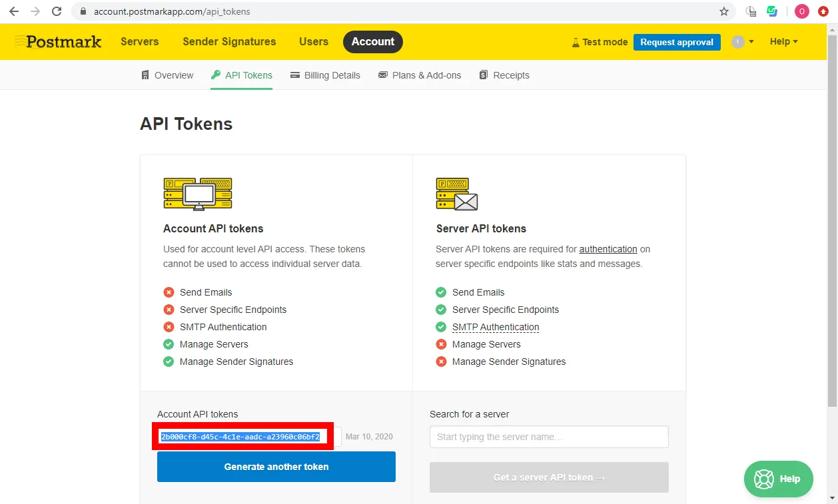Viewport: 838px width, 504px height.
Task: Click the SMTP Authentication dotted link
Action: (496, 327)
